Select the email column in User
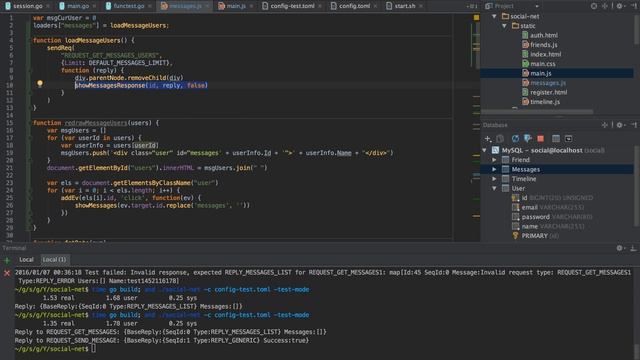 click(x=548, y=207)
